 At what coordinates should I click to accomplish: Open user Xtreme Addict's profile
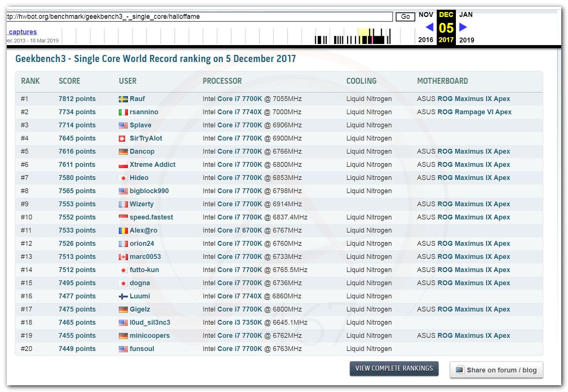[x=152, y=165]
